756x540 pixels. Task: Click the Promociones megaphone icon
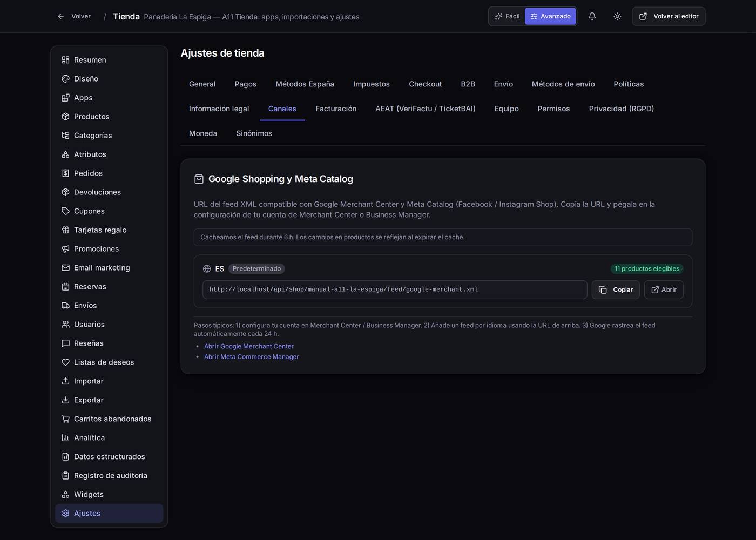[65, 249]
